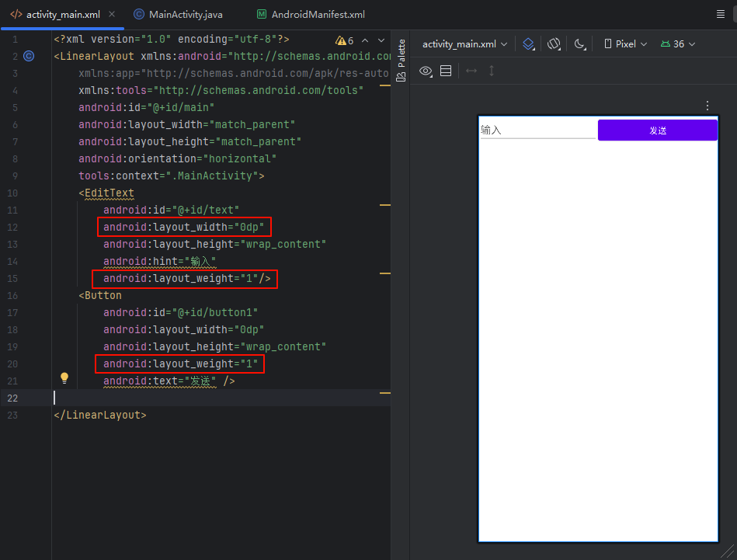The width and height of the screenshot is (737, 560).
Task: Open the Pixel device dropdown
Action: 626,44
